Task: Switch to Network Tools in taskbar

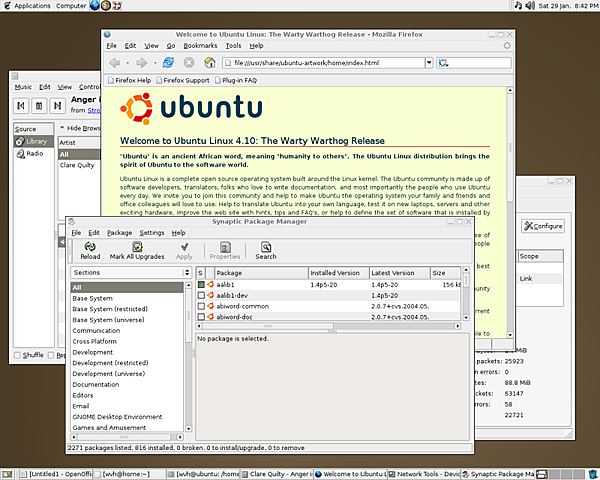Action: click(424, 474)
